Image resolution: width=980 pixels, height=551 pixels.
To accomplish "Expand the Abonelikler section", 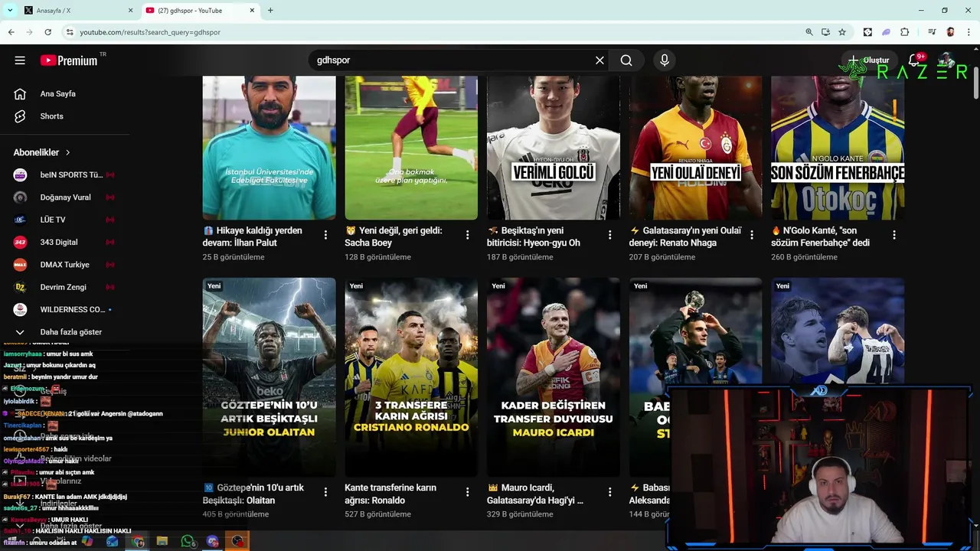I will tap(42, 152).
